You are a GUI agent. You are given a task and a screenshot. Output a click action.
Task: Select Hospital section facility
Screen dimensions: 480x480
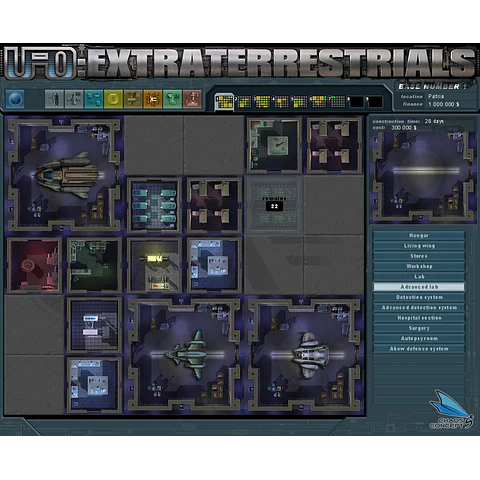point(419,318)
